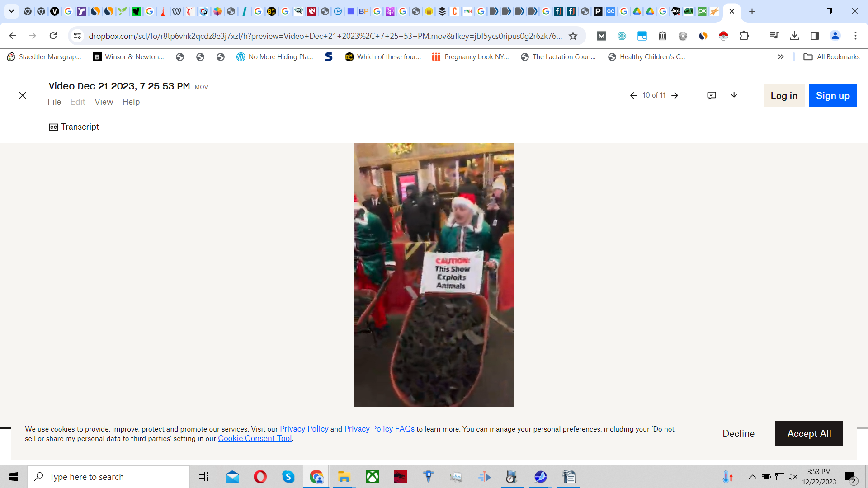Go to the previous file arrow

633,95
